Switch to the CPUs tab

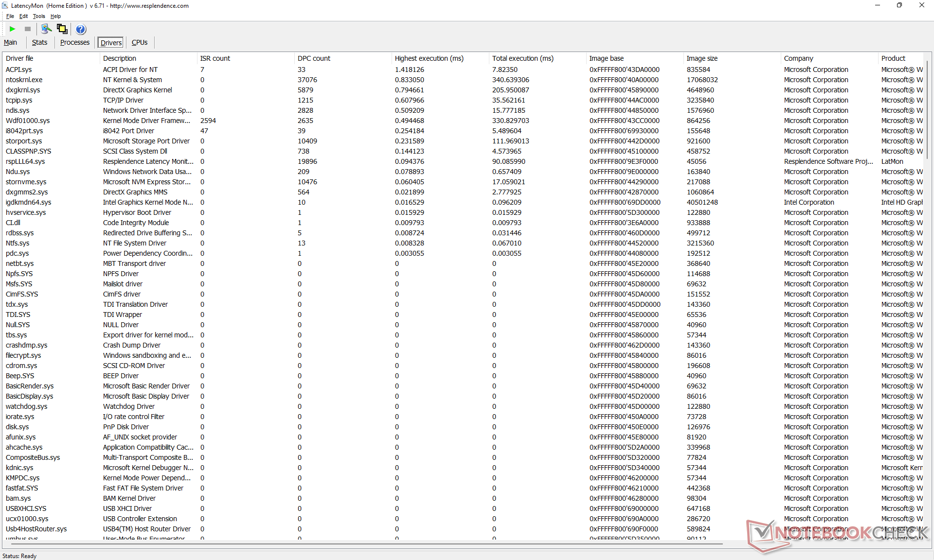click(x=140, y=42)
